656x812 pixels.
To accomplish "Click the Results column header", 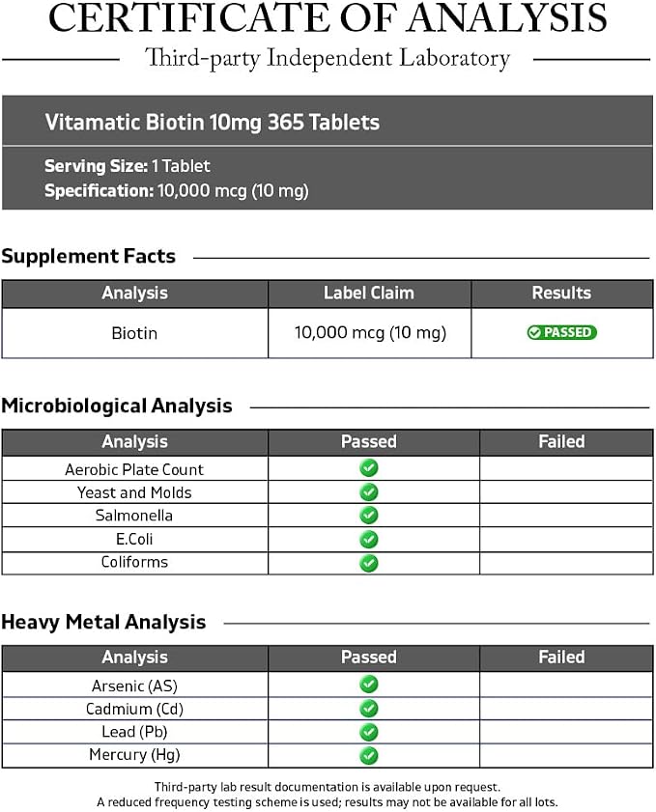I will click(x=561, y=294).
